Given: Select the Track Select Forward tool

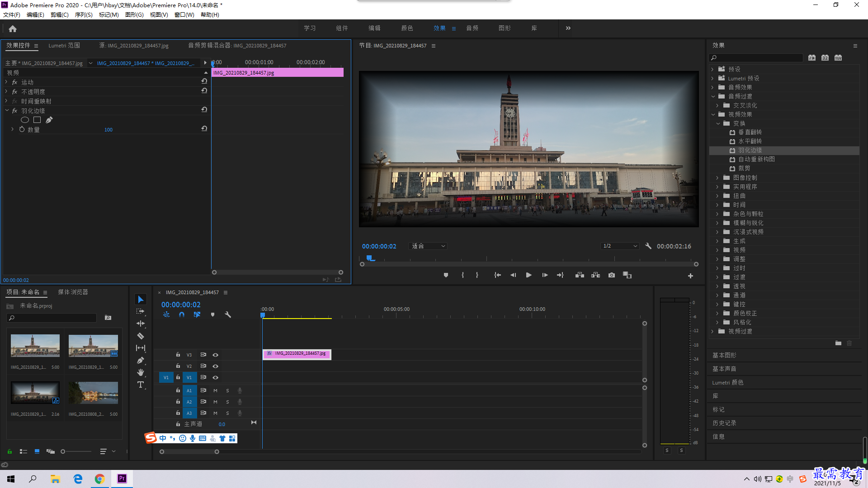Looking at the screenshot, I should click(141, 312).
